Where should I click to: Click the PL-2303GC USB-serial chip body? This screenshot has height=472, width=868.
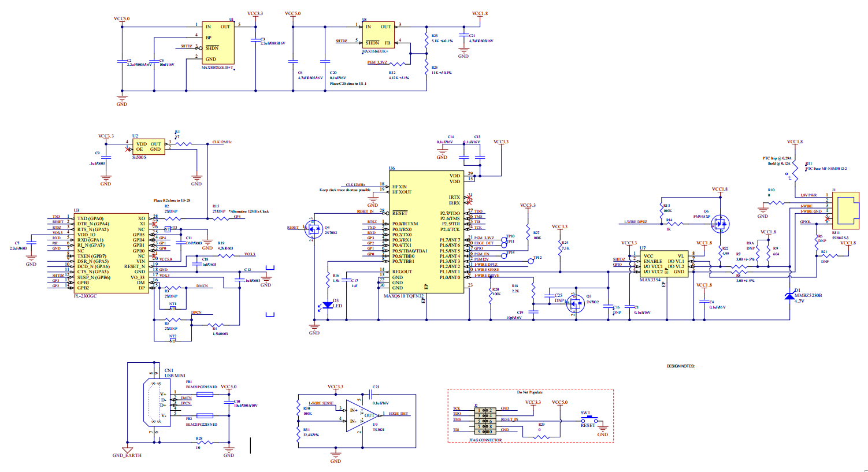pyautogui.click(x=111, y=253)
